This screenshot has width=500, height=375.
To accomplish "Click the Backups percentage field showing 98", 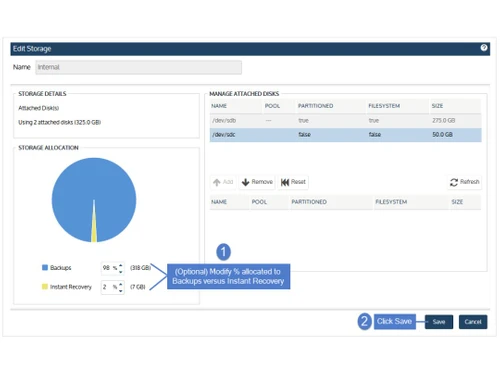I will pyautogui.click(x=110, y=268).
